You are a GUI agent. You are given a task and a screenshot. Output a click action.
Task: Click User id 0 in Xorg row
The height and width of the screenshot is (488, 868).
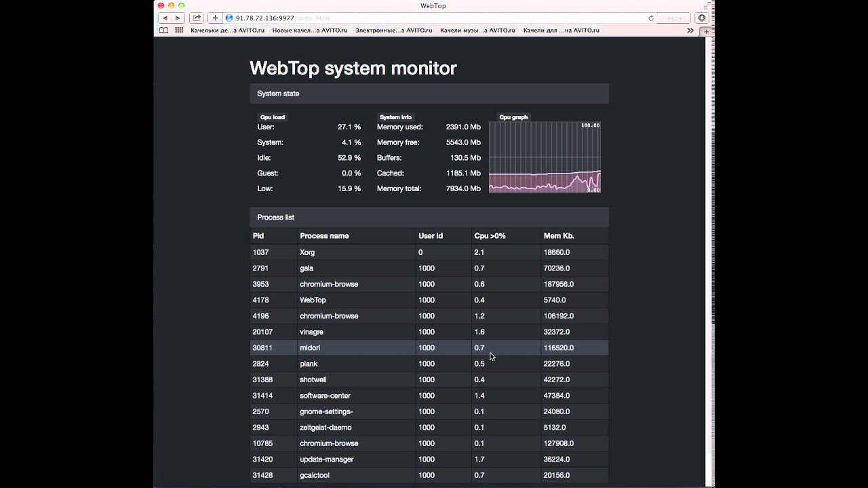click(x=420, y=252)
